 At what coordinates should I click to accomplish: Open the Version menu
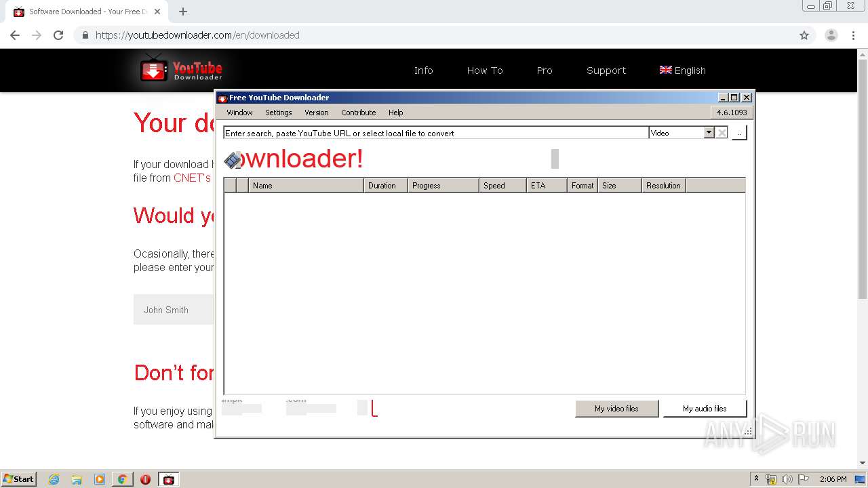316,113
